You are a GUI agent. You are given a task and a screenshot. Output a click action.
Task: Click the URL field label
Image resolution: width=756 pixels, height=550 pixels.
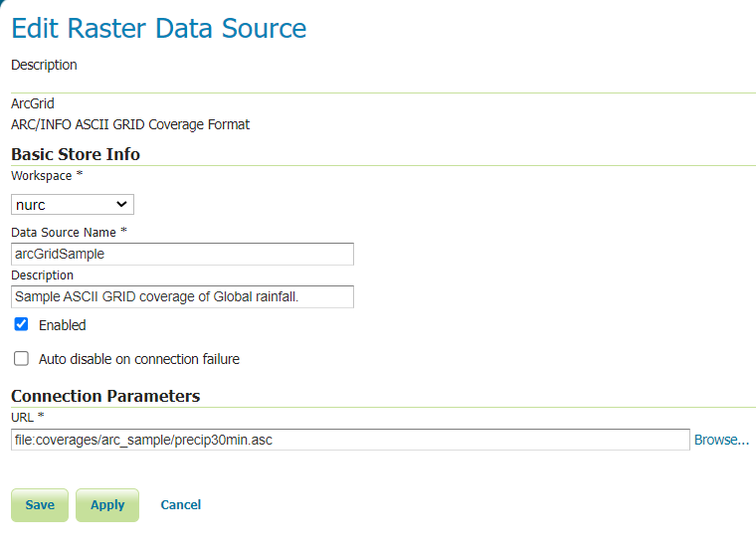(22, 417)
